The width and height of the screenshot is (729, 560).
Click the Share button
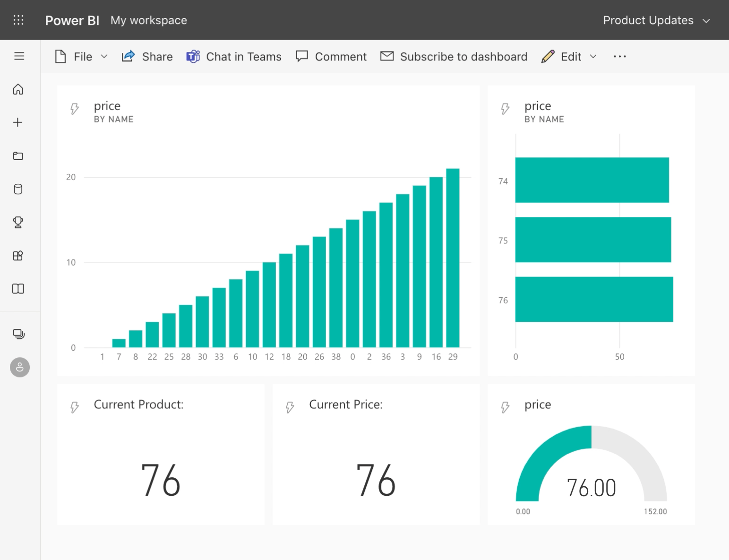(x=147, y=57)
